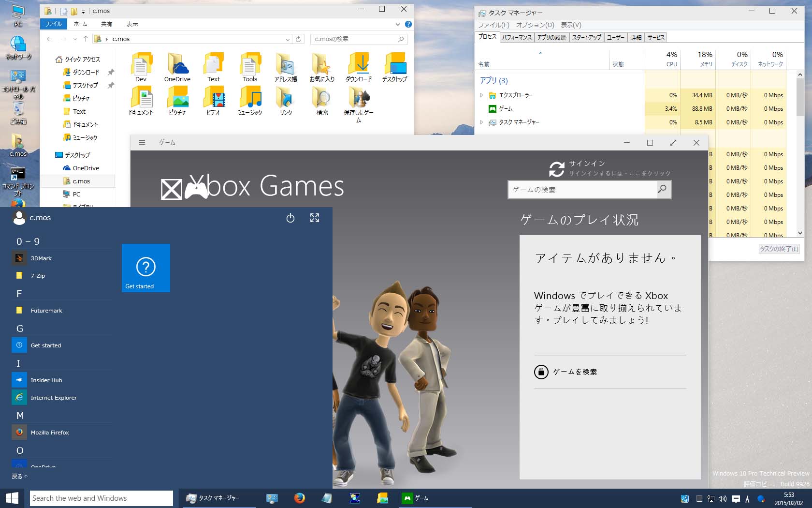Click Search the web and Windows box
The width and height of the screenshot is (812, 508).
click(x=101, y=498)
